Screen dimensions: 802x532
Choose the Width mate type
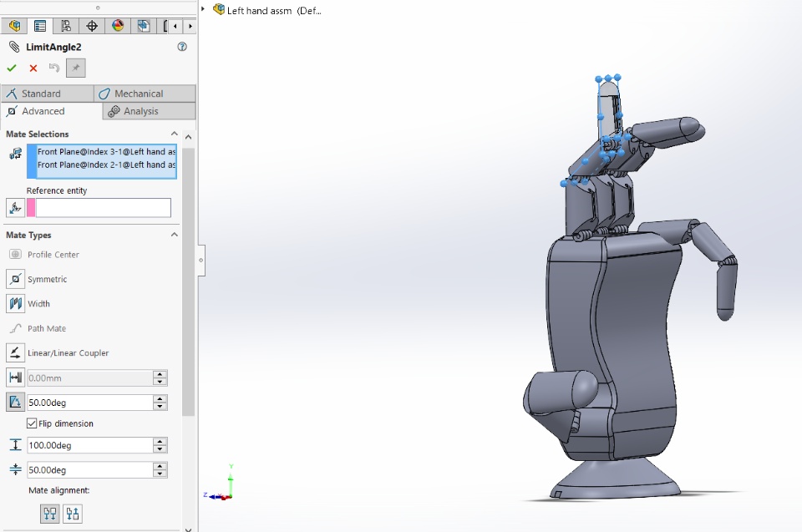click(x=28, y=303)
